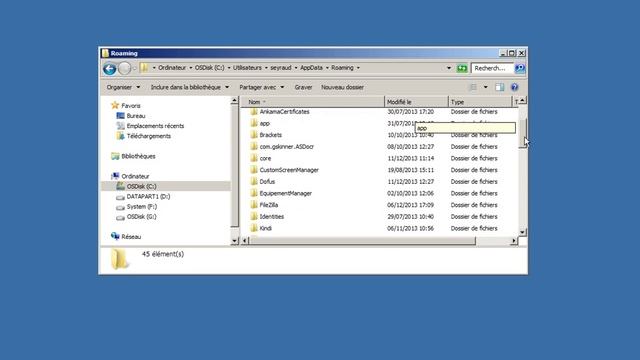The height and width of the screenshot is (360, 640).
Task: Select the EquipementManager folder name
Action: point(286,193)
